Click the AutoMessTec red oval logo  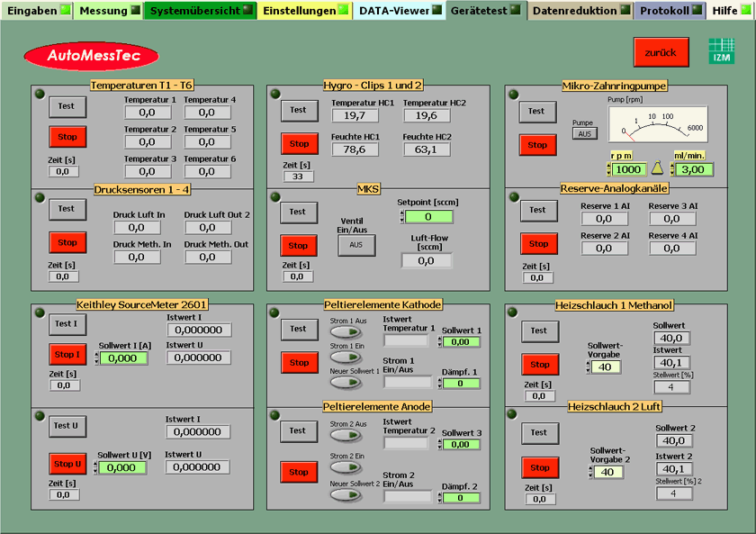[92, 56]
